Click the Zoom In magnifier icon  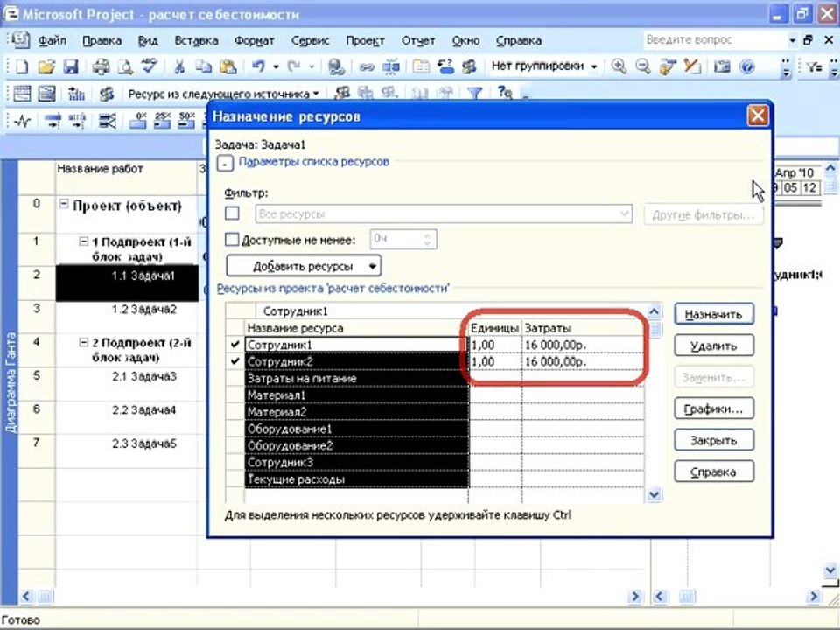pos(619,66)
